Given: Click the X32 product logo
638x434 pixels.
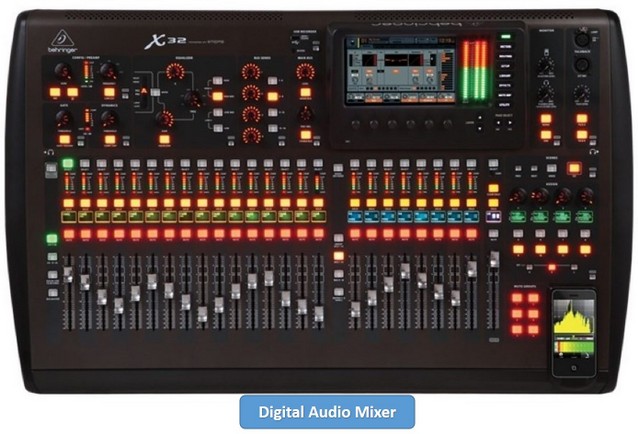Looking at the screenshot, I should point(166,41).
